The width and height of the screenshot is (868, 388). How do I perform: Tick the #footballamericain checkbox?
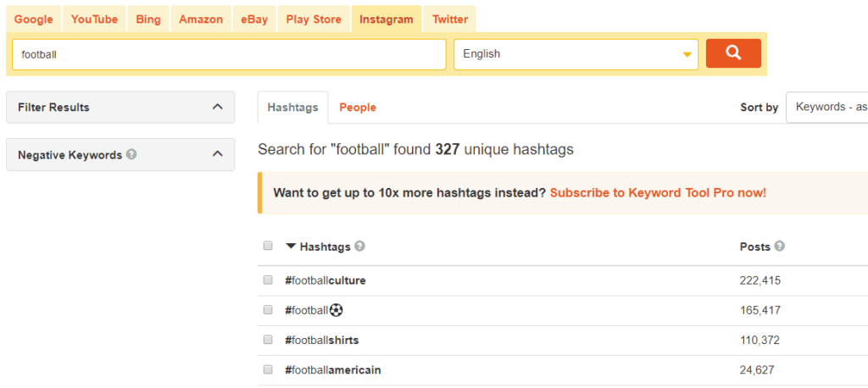coord(268,369)
